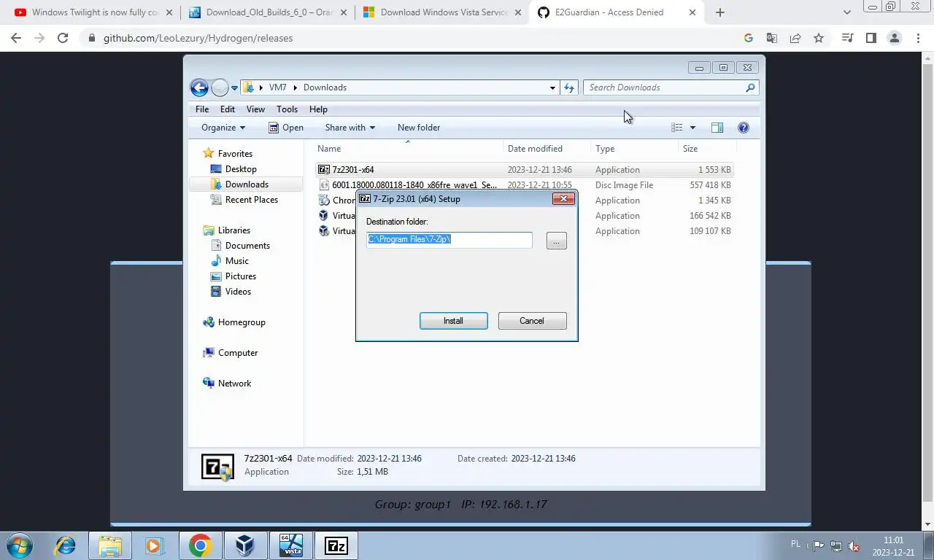Open the Edit menu
Viewport: 934px width, 560px height.
pos(228,109)
